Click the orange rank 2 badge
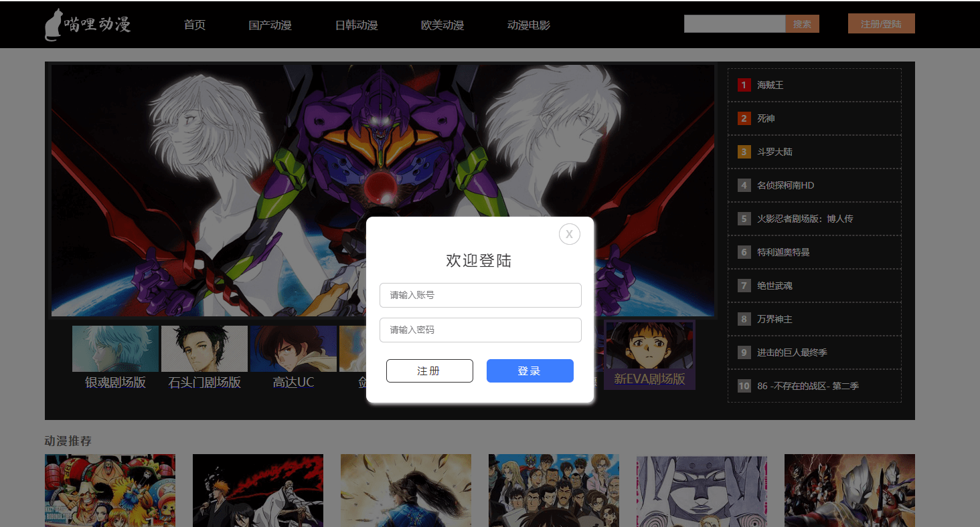 click(744, 118)
